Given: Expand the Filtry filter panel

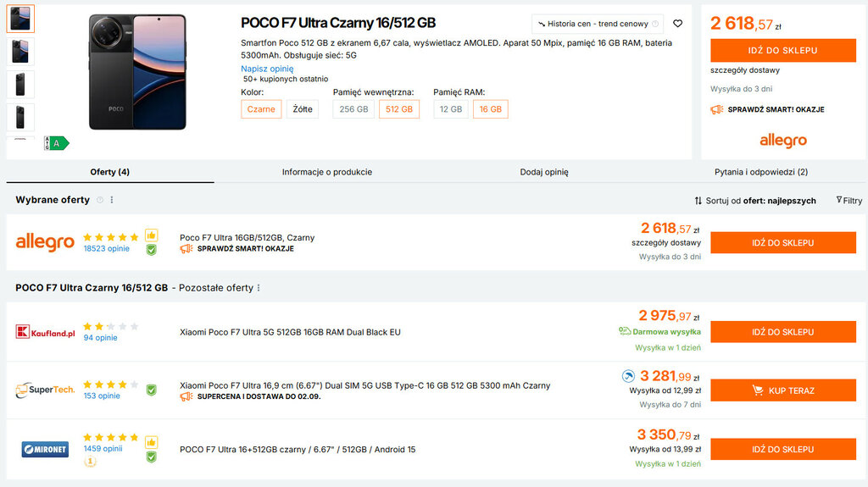Looking at the screenshot, I should pos(849,201).
